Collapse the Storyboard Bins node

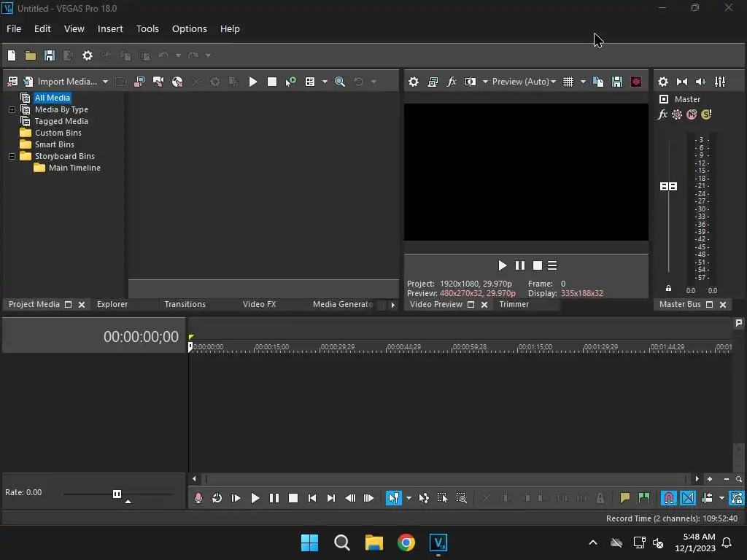pos(12,156)
